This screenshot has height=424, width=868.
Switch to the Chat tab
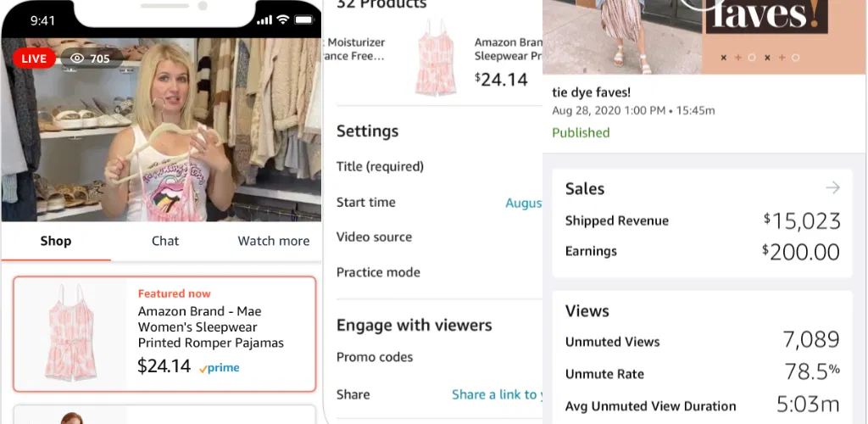point(165,241)
